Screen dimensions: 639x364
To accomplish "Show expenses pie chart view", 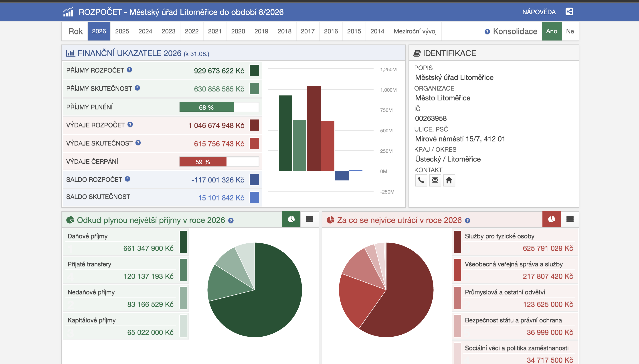I will tap(552, 219).
